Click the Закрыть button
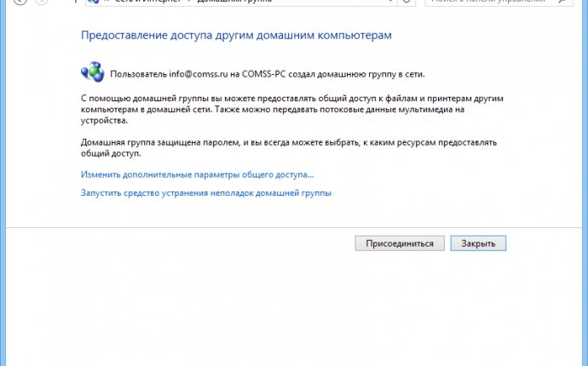 478,243
